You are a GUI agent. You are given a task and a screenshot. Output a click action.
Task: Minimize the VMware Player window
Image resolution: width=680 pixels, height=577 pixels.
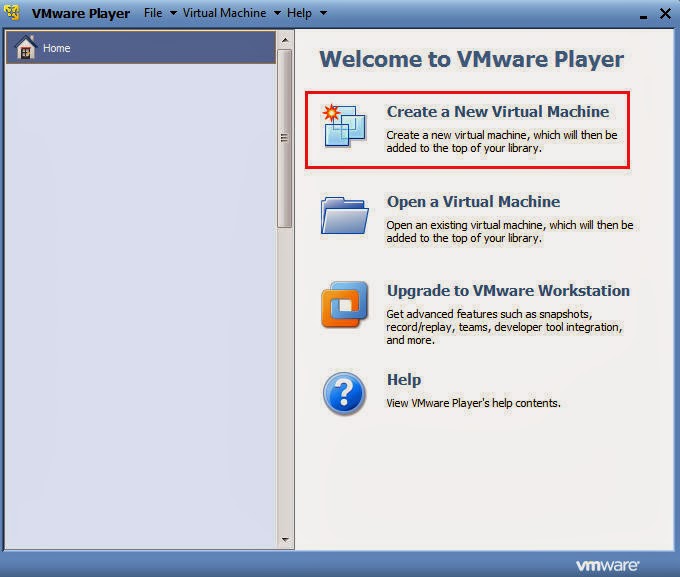644,16
